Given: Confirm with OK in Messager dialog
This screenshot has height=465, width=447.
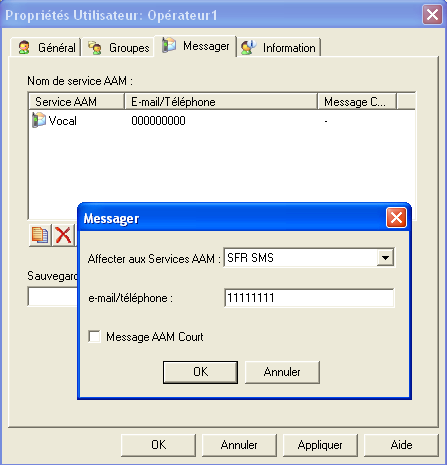Looking at the screenshot, I should 200,372.
